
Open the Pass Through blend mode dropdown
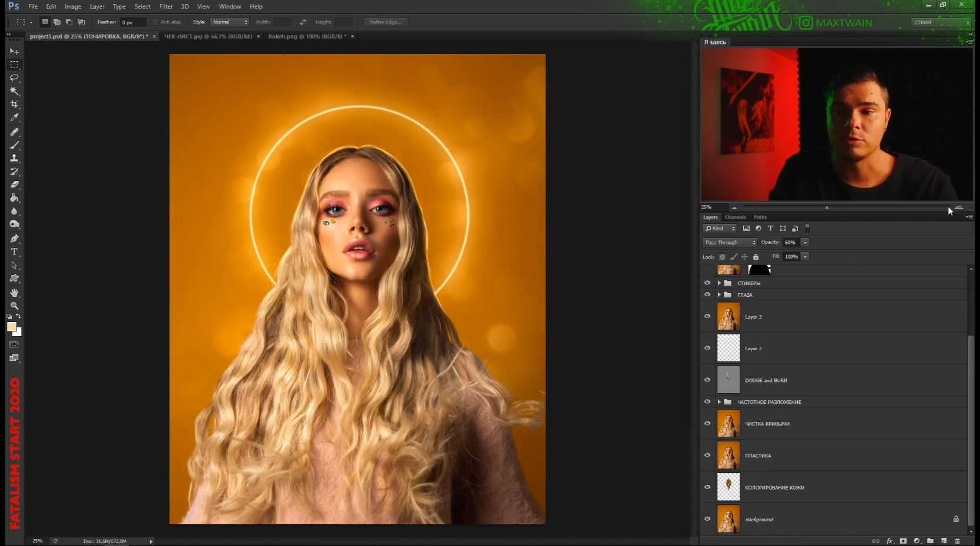point(730,242)
